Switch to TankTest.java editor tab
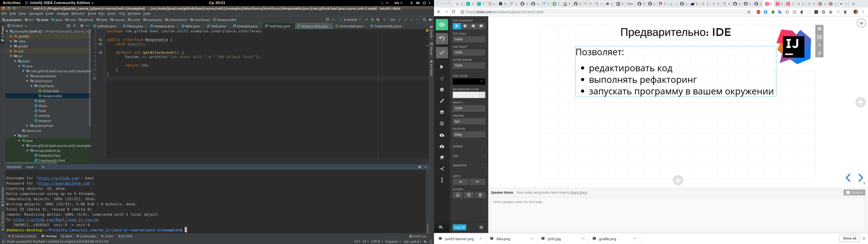Viewport: 868px width, 244px height. [279, 26]
